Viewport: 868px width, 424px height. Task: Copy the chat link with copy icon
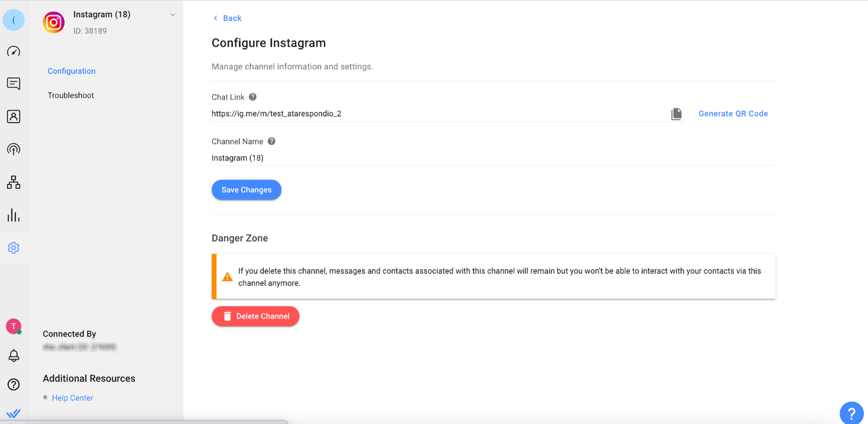tap(676, 114)
